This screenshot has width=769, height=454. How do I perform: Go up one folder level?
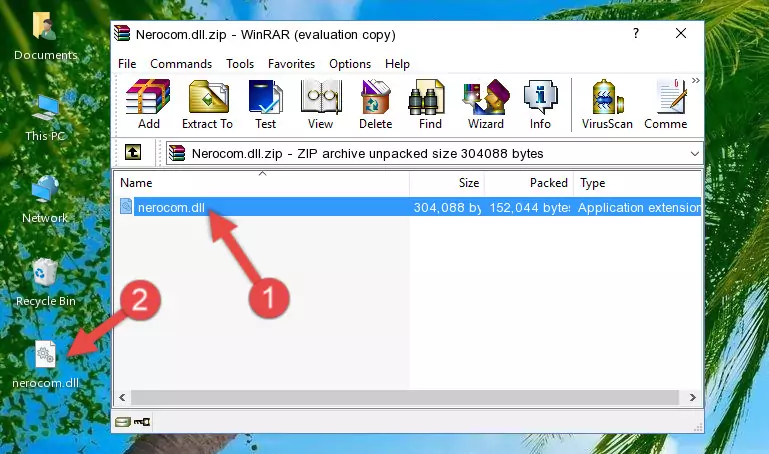(x=133, y=152)
